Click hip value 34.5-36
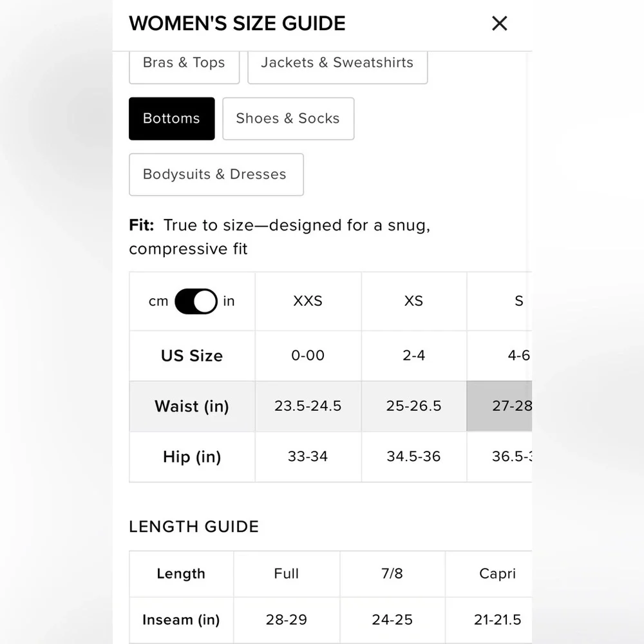The width and height of the screenshot is (644, 644). tap(413, 457)
